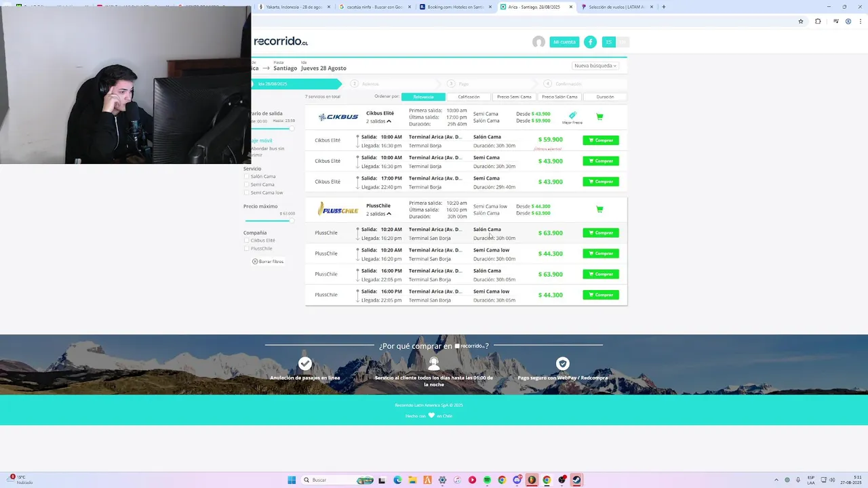868x488 pixels.
Task: Open the Nueva búsqueda dropdown
Action: tap(595, 66)
